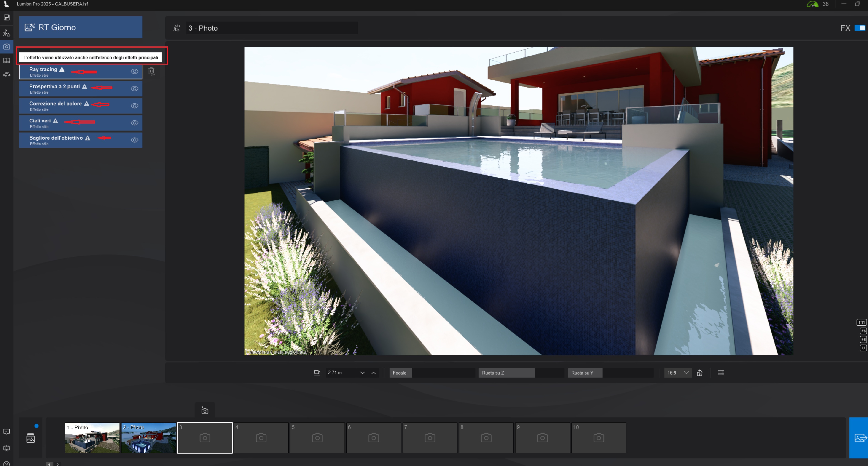Switch to Build mode icon
Viewport: 868px width, 466px height.
coord(6,33)
